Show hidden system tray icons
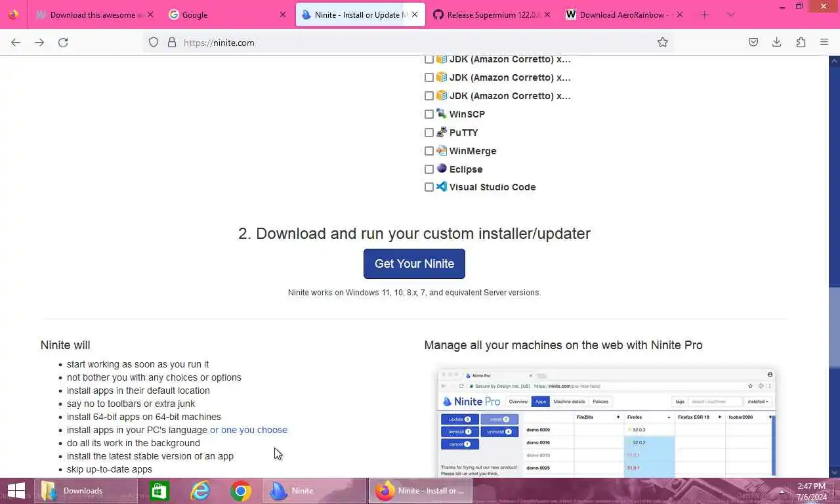Screen dimensions: 840x504 tap(782, 491)
